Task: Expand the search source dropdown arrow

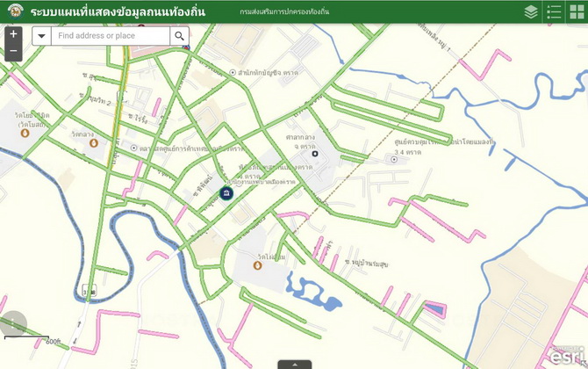Action: (x=41, y=36)
